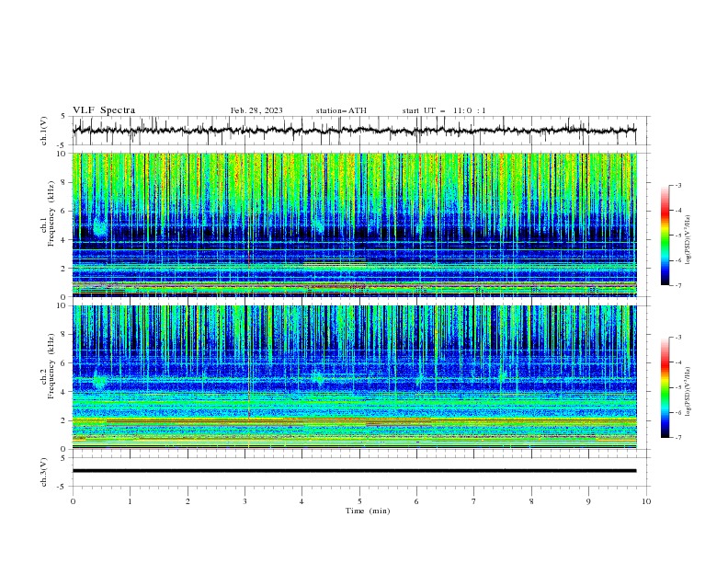This screenshot has width=728, height=563.
Task: Click inside the ch.1 spectrogram panel
Action: [x=355, y=224]
